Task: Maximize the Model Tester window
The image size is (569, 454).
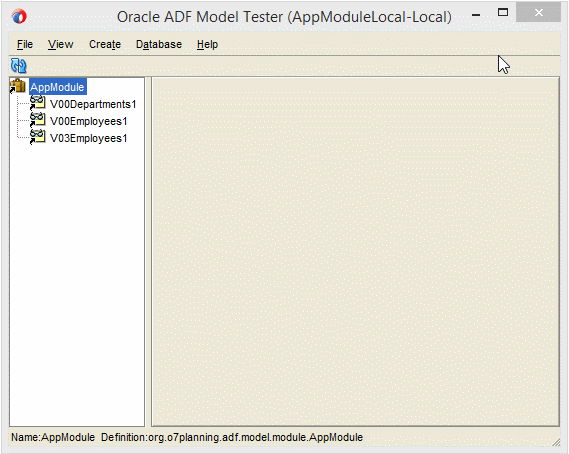Action: click(503, 13)
